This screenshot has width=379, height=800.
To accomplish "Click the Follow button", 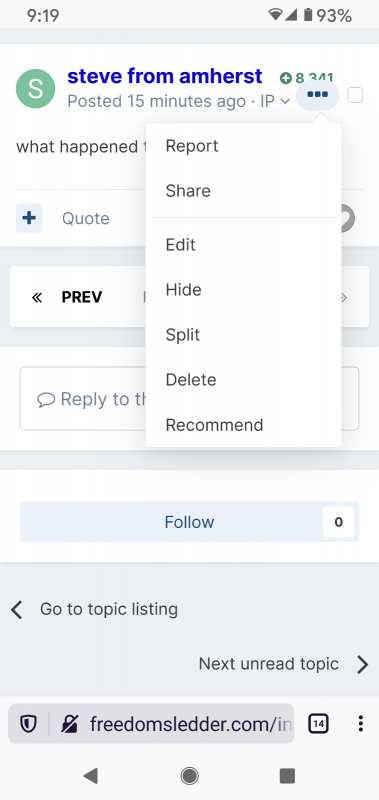I will coord(189,522).
